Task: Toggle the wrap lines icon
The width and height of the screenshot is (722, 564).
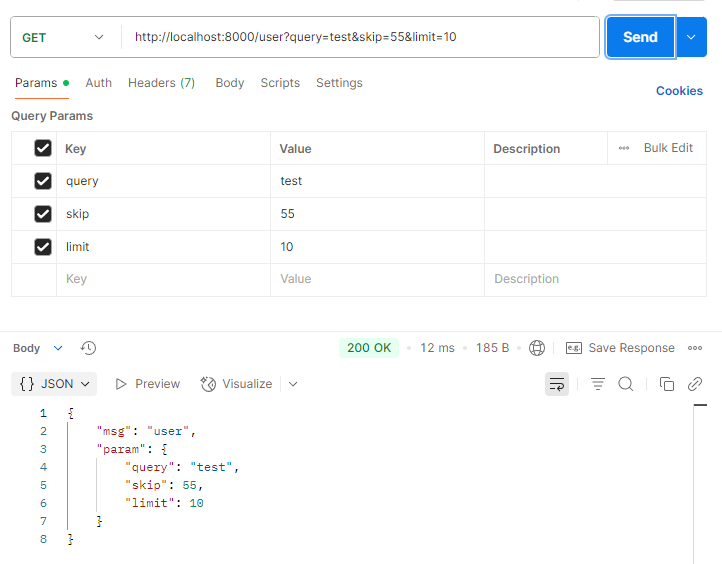Action: [x=557, y=384]
